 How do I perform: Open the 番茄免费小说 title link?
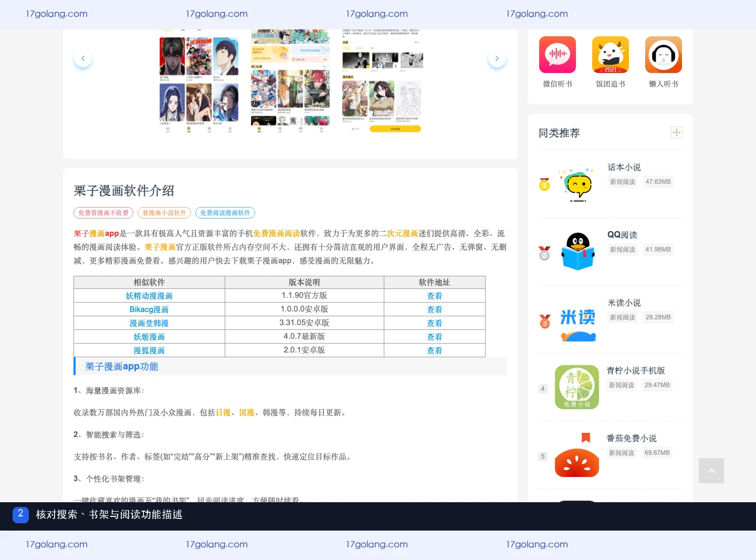(x=632, y=438)
